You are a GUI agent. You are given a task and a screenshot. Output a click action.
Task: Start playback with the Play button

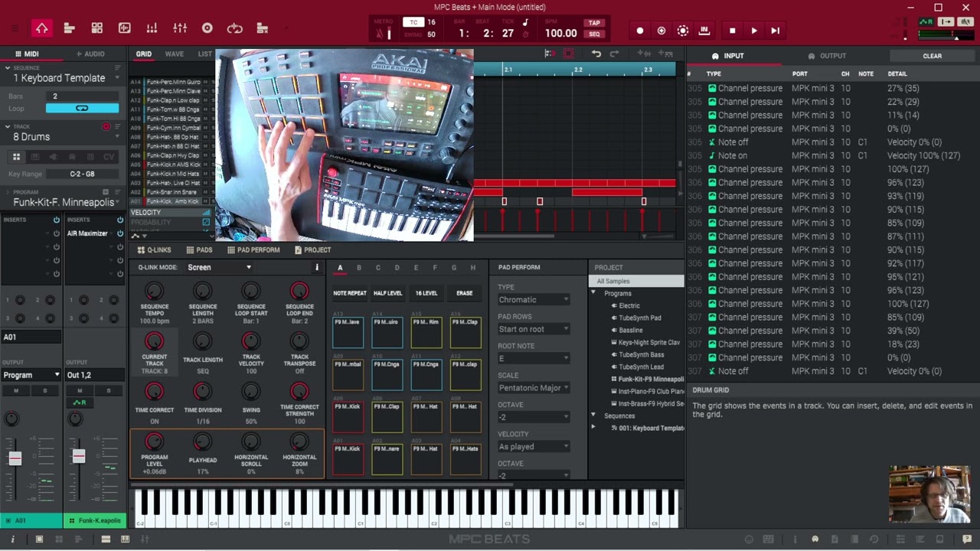754,31
